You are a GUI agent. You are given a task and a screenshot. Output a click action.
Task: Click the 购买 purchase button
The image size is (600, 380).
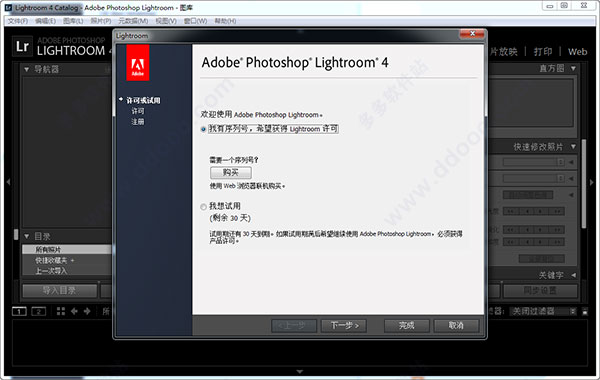click(231, 173)
